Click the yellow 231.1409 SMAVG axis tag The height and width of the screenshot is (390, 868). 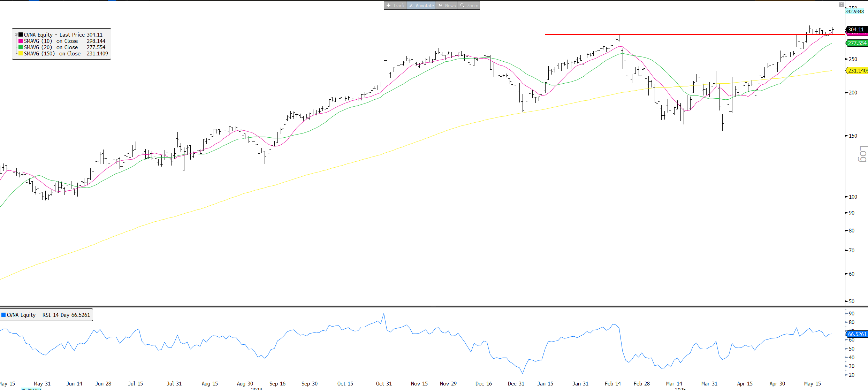pyautogui.click(x=857, y=70)
